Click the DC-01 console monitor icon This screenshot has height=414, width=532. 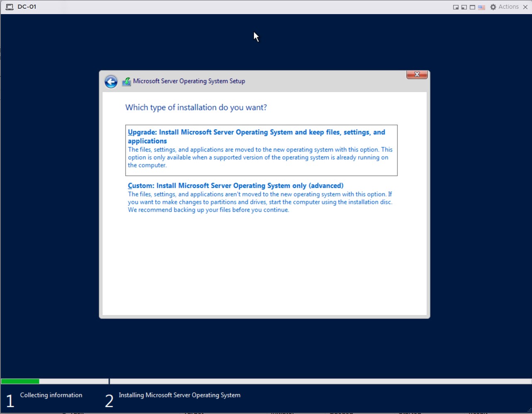click(9, 7)
